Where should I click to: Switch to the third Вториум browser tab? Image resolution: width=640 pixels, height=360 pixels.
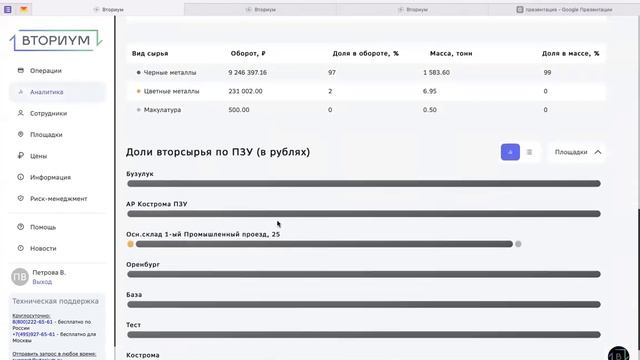[x=412, y=9]
